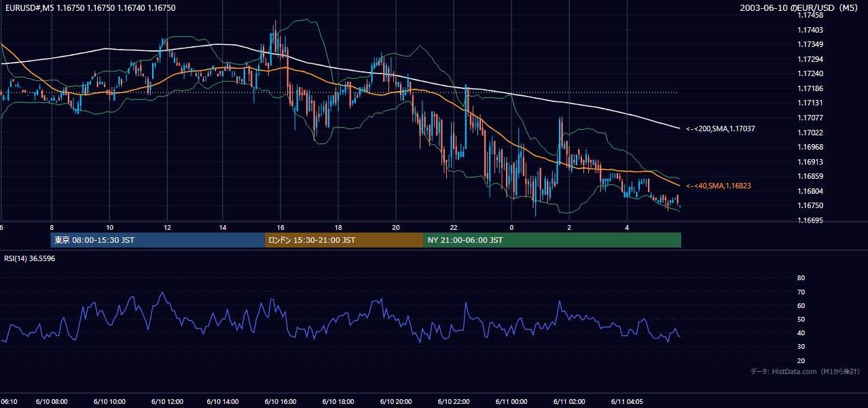The width and height of the screenshot is (868, 408).
Task: Click price axis label 1.16968
Action: (x=810, y=147)
